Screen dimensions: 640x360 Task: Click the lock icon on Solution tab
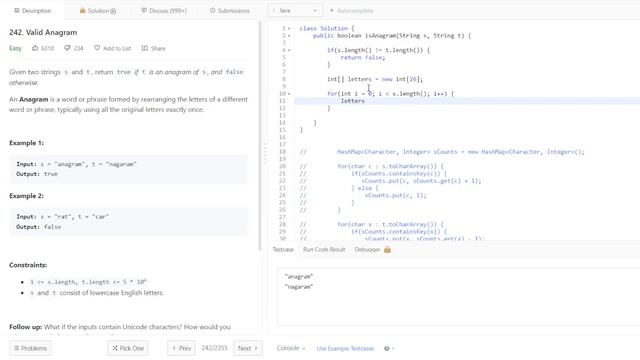point(82,11)
